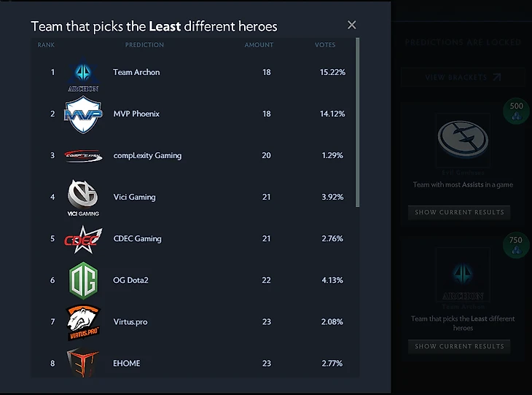Show current results for most Assists
532x395 pixels.
click(459, 212)
